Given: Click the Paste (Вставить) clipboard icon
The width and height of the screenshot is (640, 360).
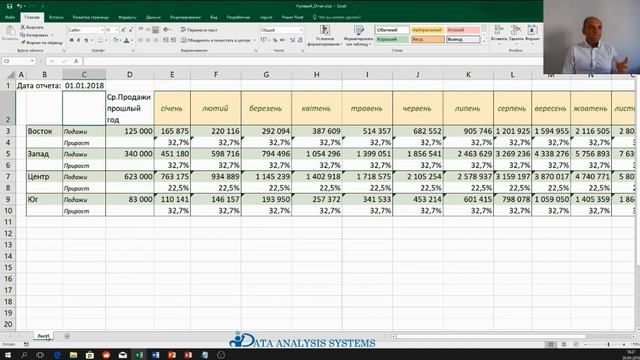Looking at the screenshot, I should tap(10, 31).
